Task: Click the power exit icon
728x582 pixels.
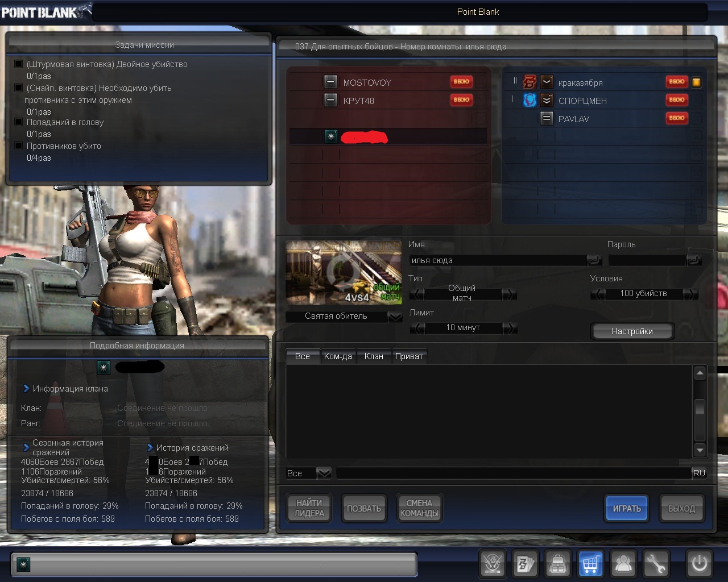Action: [699, 564]
